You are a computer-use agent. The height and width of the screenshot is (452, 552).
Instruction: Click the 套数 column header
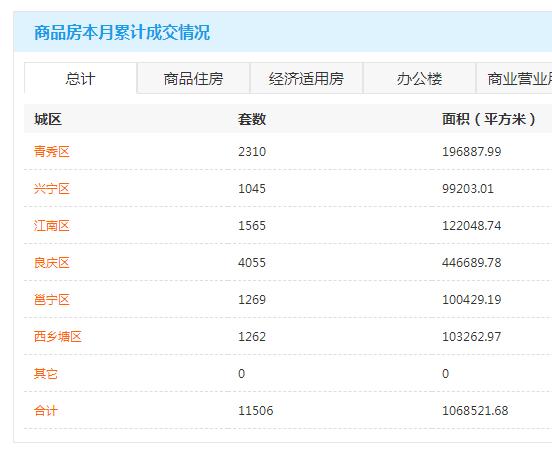[x=252, y=119]
